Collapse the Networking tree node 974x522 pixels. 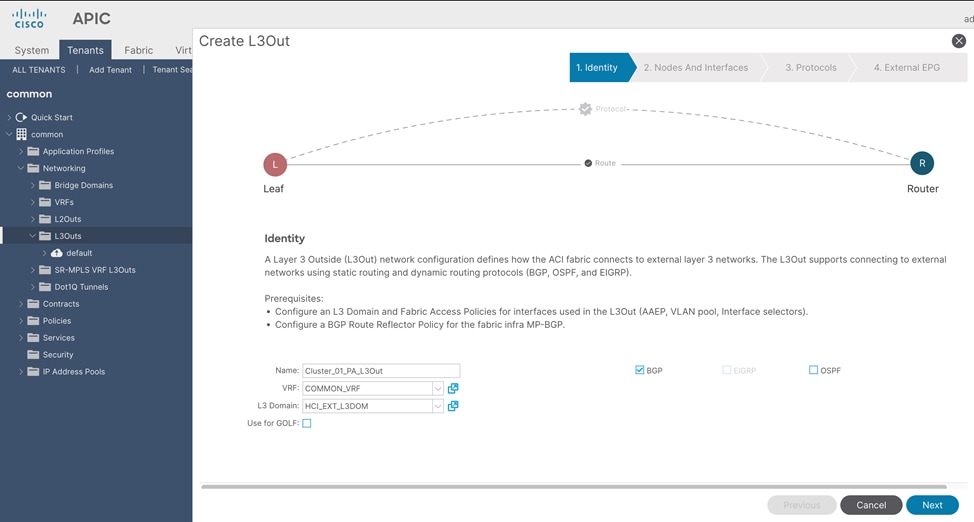point(20,168)
